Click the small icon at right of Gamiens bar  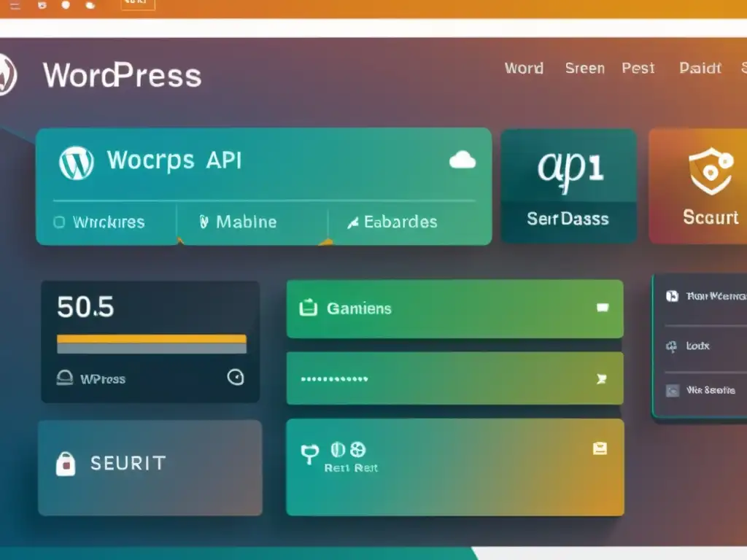[x=603, y=308]
